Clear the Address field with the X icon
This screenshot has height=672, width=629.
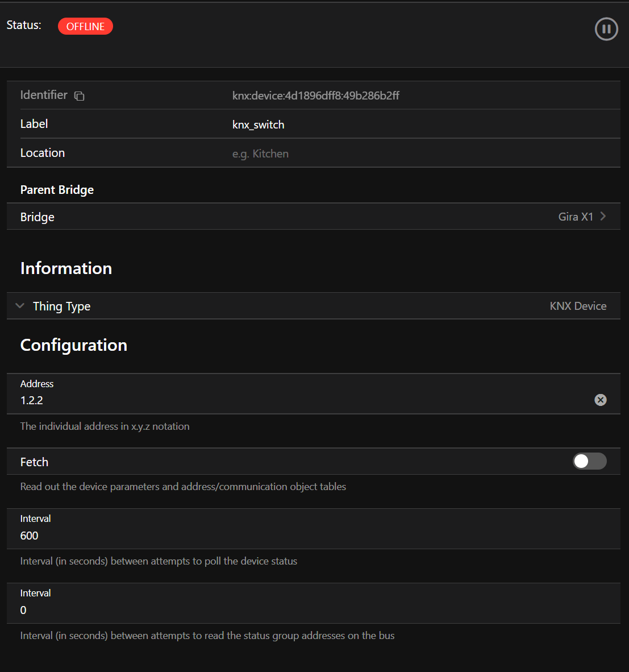(x=600, y=400)
